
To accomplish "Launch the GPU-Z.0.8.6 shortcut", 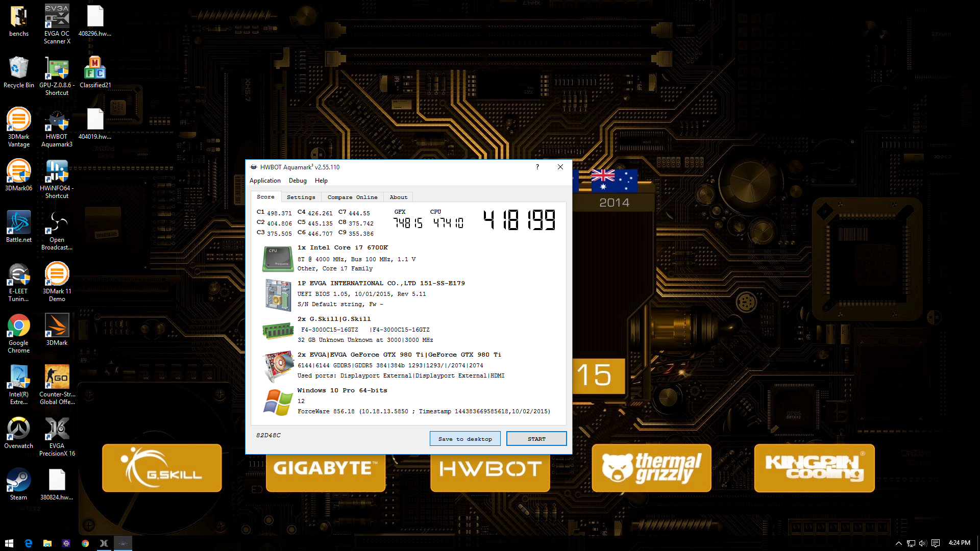I will point(57,76).
